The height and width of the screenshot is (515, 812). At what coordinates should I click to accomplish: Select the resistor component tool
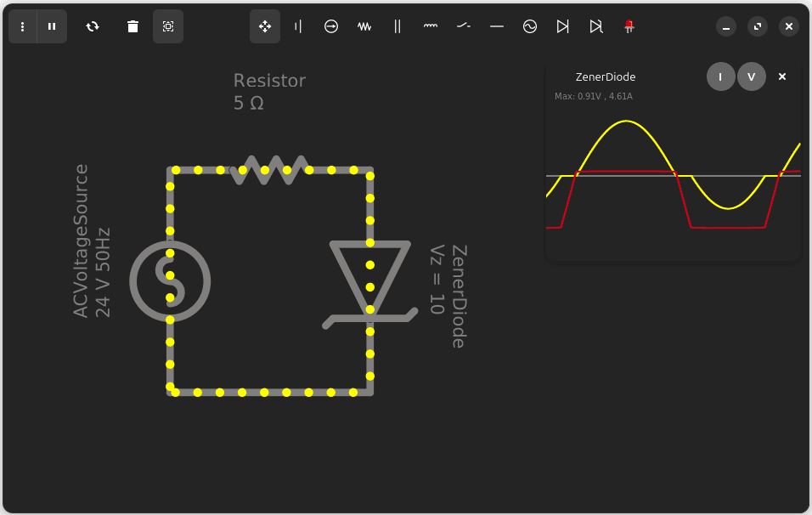[364, 26]
